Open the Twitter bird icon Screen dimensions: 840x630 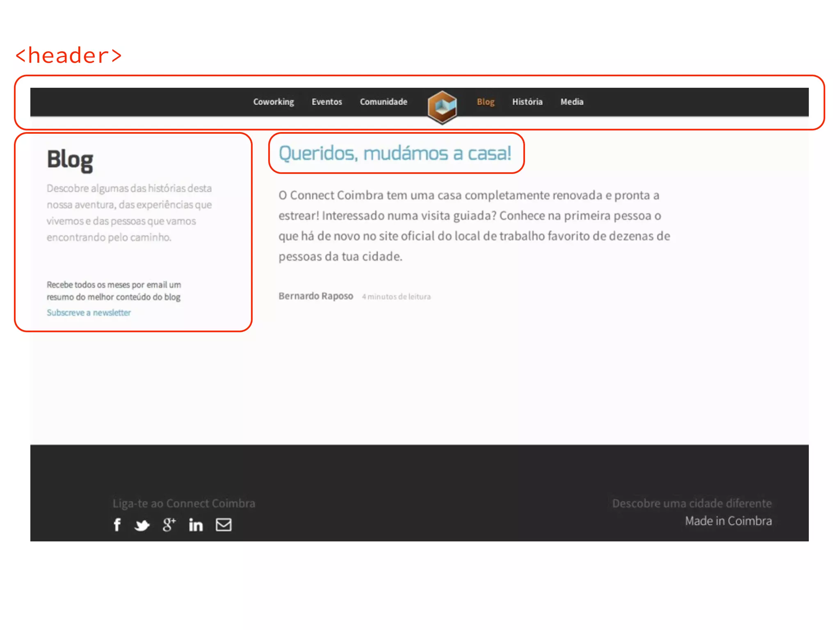pos(142,525)
